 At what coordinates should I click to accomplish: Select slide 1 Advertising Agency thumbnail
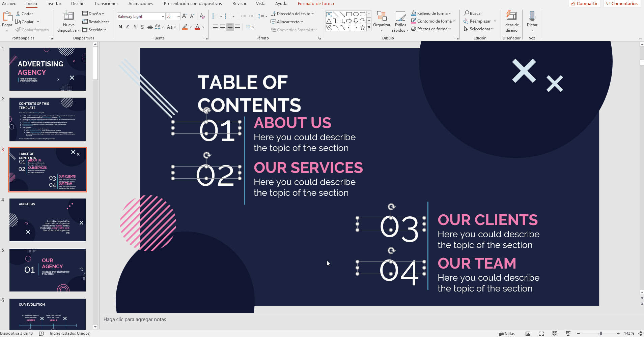click(x=48, y=69)
